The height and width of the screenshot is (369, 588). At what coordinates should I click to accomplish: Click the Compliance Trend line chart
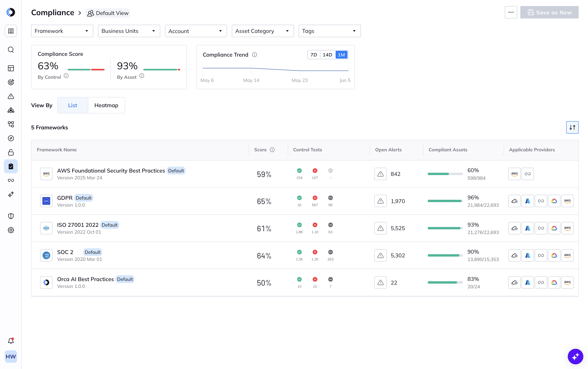[275, 71]
